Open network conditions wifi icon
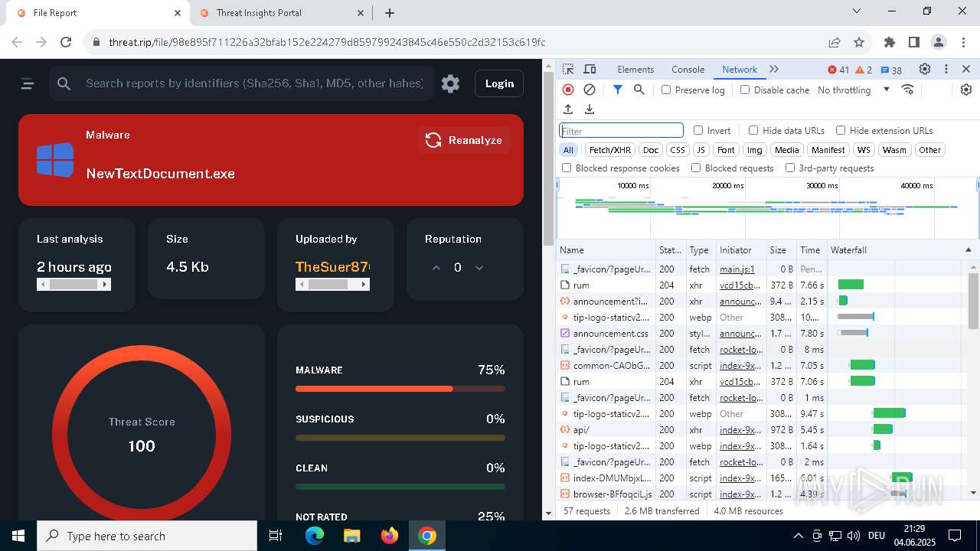This screenshot has width=980, height=551. pyautogui.click(x=908, y=90)
